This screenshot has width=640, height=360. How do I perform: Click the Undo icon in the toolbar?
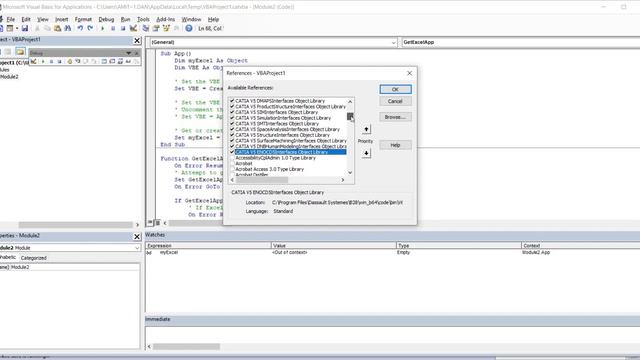tap(80, 29)
